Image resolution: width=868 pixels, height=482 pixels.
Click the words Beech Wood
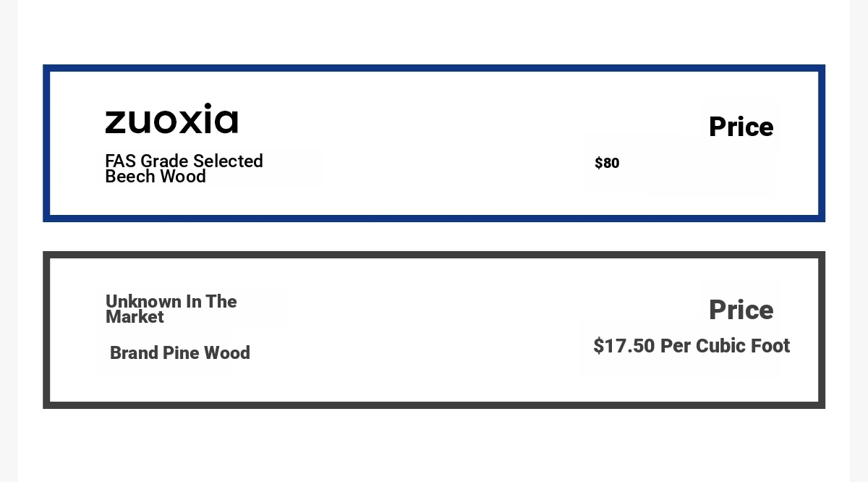156,177
